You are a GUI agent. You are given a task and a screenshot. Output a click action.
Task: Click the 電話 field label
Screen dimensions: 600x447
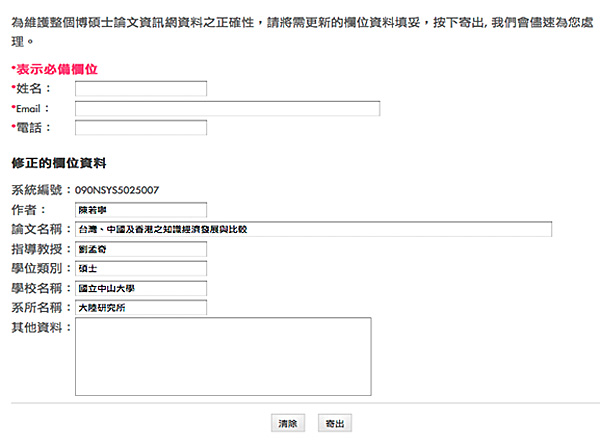pyautogui.click(x=33, y=127)
